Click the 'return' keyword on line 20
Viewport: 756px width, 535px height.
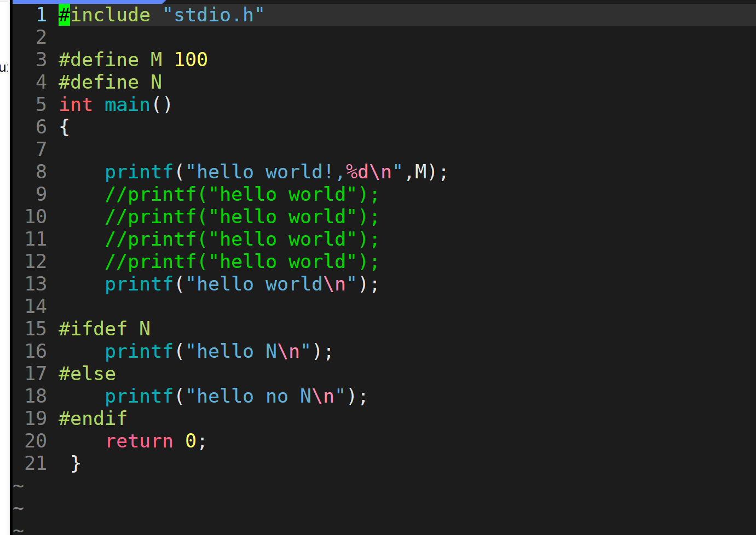pyautogui.click(x=139, y=441)
